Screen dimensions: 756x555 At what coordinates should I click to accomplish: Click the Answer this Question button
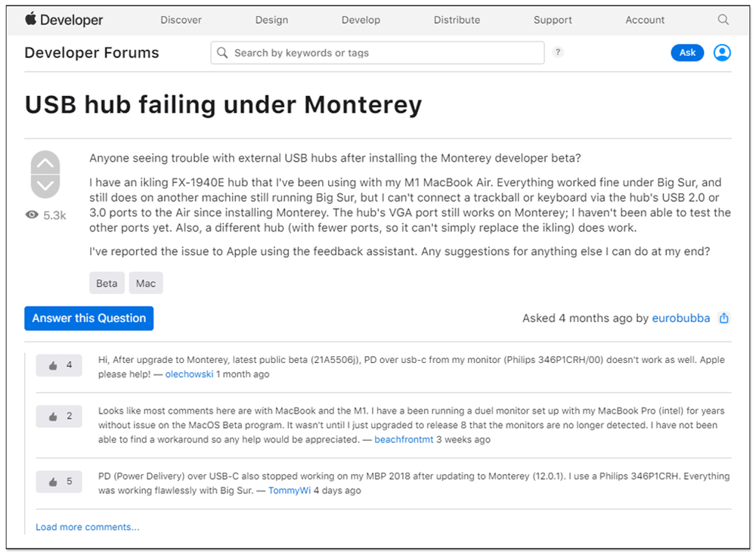[89, 318]
